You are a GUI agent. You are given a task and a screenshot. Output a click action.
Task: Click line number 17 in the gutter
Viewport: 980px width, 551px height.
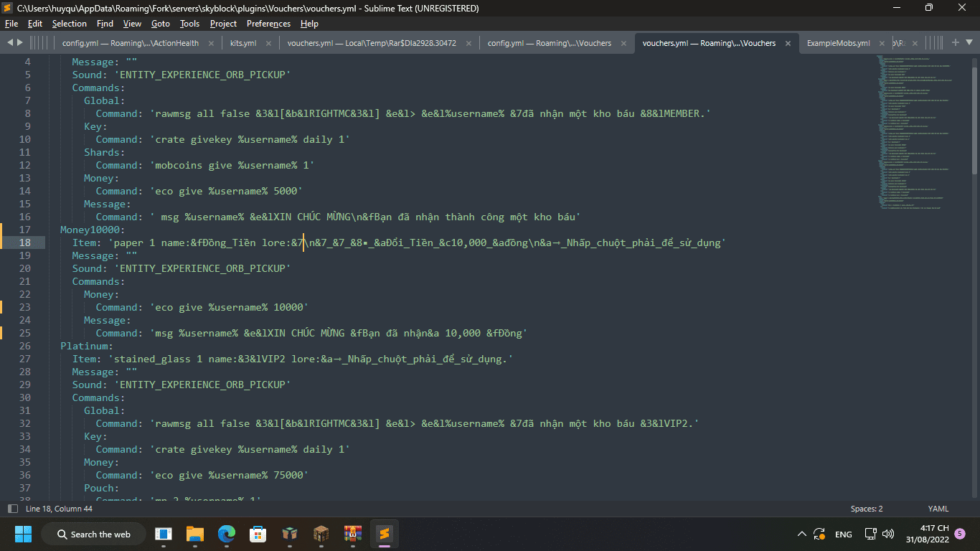tap(24, 230)
